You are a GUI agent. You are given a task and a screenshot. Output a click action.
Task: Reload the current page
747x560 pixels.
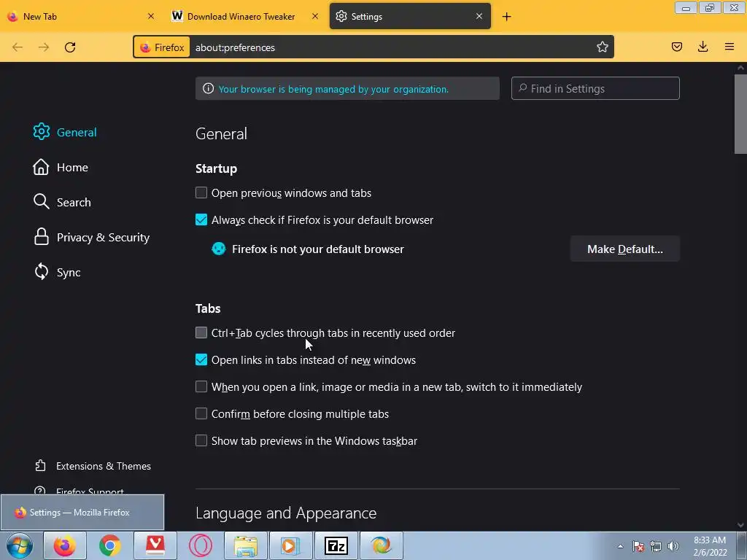click(x=70, y=47)
